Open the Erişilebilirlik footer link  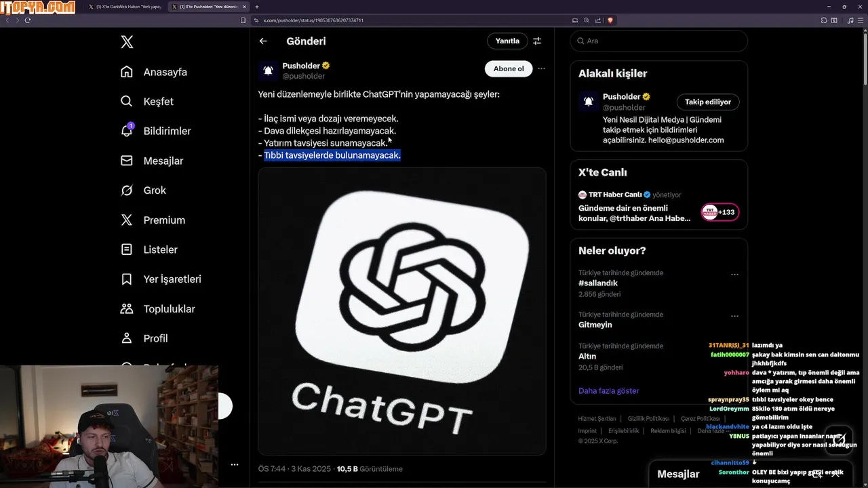coord(623,431)
